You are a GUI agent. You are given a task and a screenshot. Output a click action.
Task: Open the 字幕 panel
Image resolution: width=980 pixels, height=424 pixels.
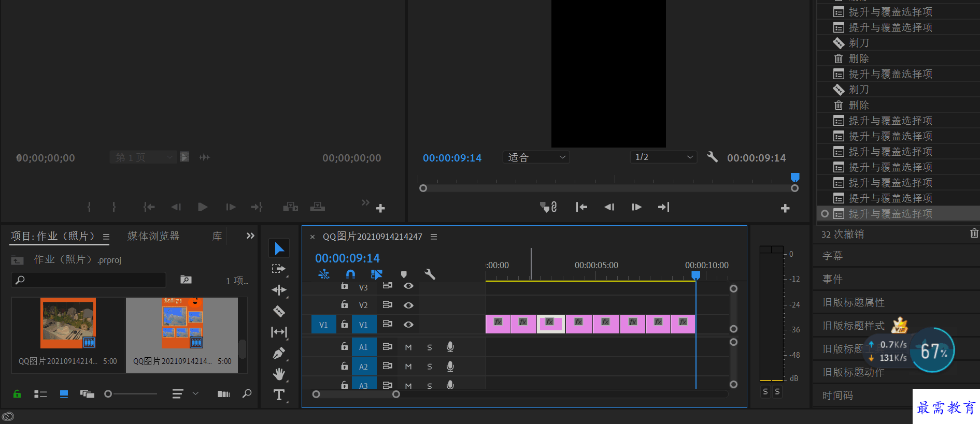click(x=833, y=256)
